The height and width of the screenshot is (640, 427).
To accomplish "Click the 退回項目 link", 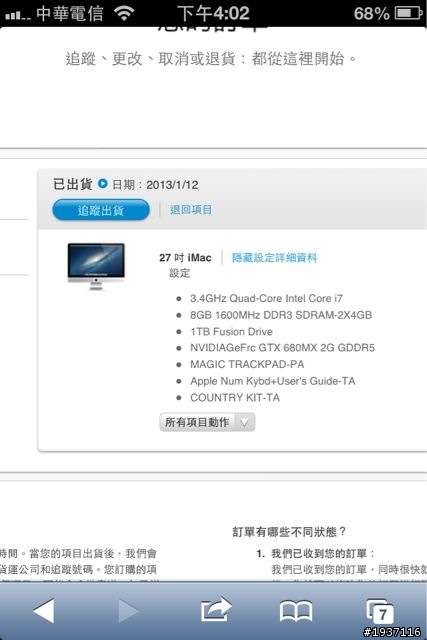I will coord(191,210).
